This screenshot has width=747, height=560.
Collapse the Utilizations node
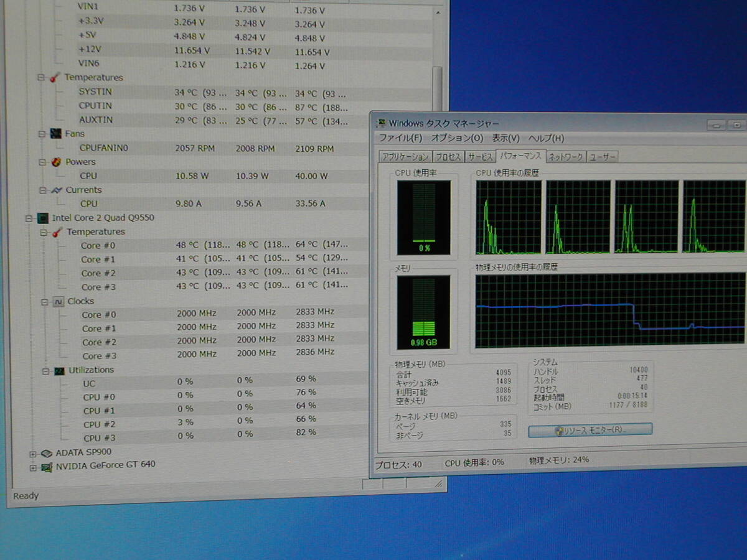(45, 371)
